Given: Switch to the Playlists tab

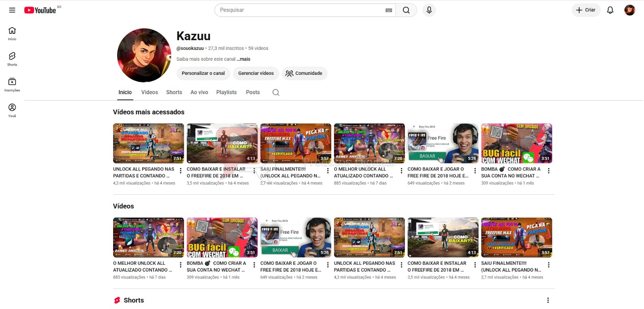Looking at the screenshot, I should (227, 92).
